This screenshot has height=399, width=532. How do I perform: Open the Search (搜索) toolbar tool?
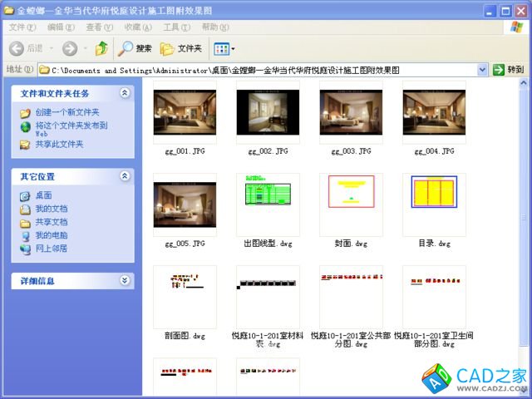[135, 49]
